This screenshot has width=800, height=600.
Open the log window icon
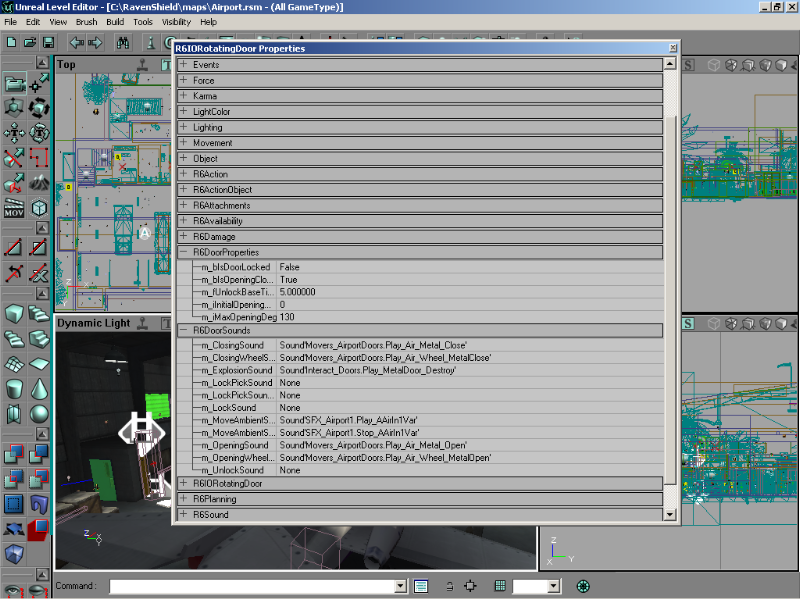click(x=421, y=586)
